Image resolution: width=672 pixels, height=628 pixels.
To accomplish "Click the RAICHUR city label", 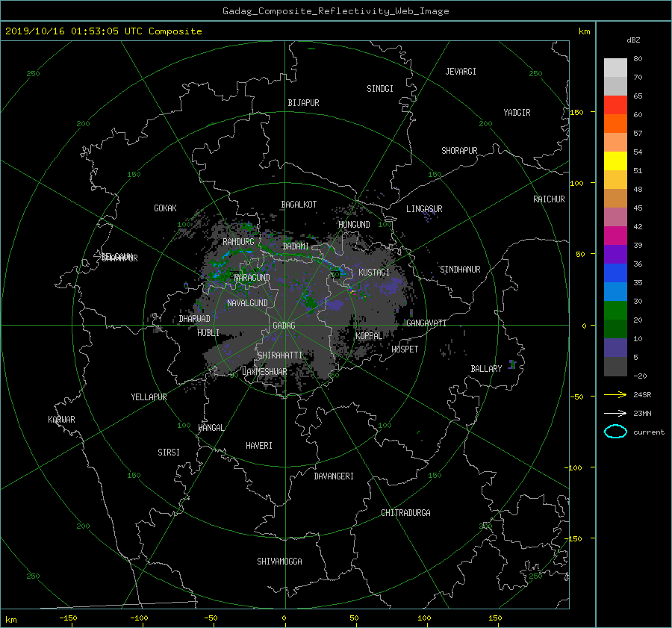I will pyautogui.click(x=549, y=199).
